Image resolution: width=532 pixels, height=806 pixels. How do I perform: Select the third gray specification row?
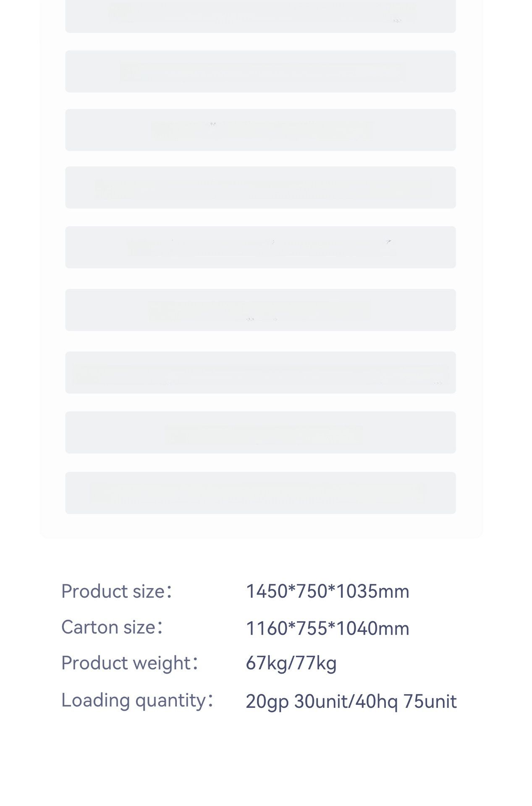(260, 130)
